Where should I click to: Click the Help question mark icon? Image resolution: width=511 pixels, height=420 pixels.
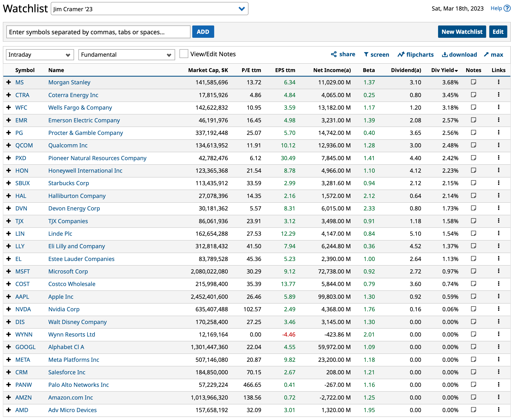[x=507, y=9]
